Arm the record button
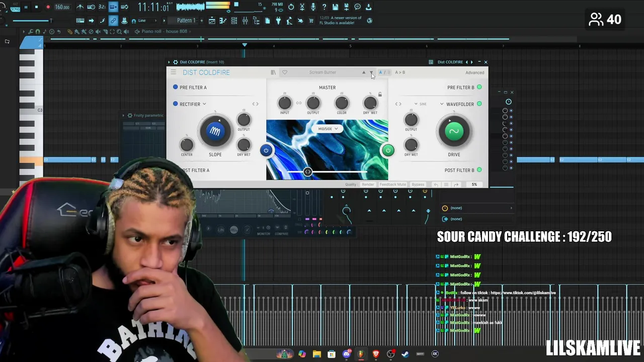644x362 pixels. click(48, 7)
